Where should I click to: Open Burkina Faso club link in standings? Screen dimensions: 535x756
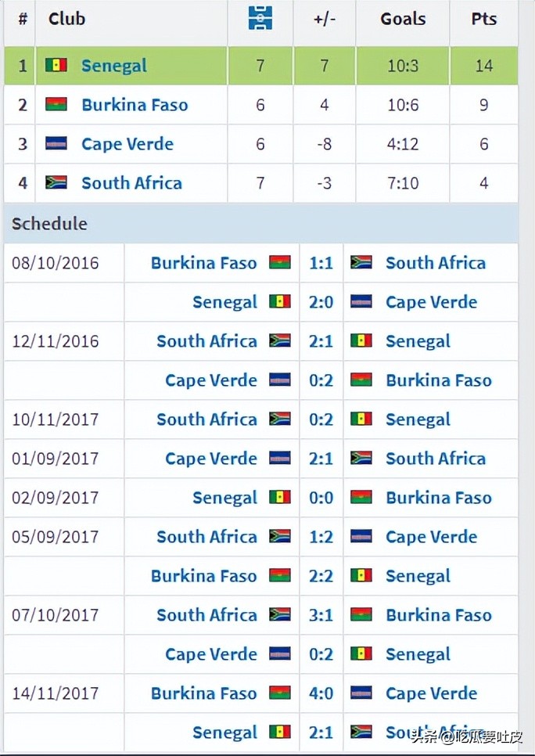tap(135, 105)
